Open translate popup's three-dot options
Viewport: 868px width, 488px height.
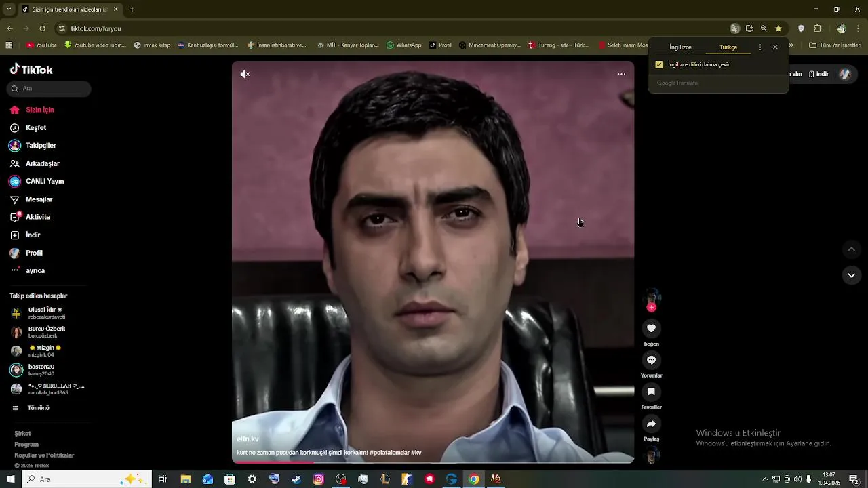759,47
